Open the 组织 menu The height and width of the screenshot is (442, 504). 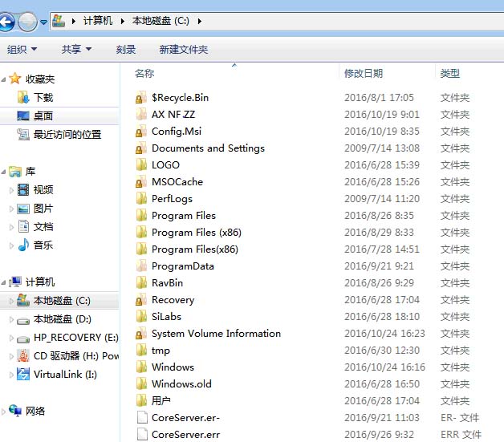coord(22,50)
